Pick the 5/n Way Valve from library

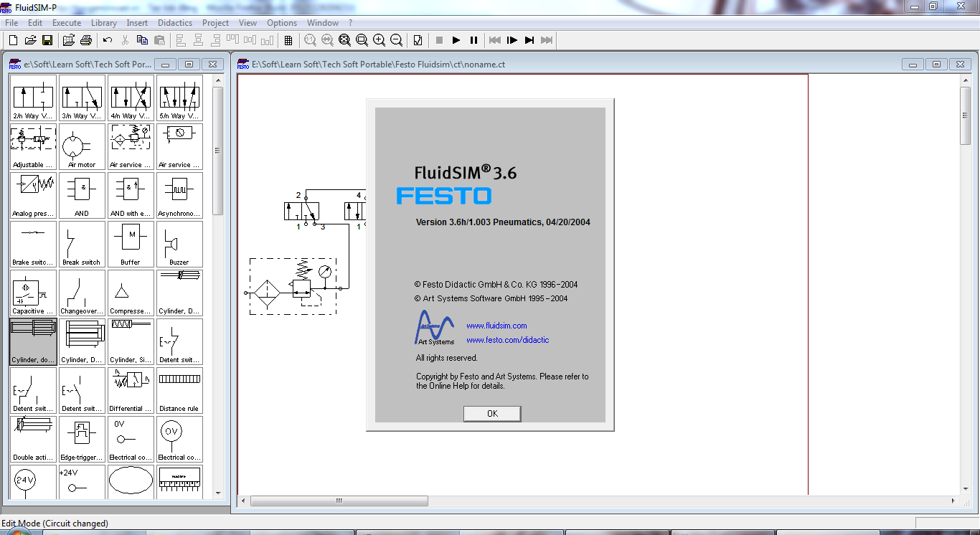coord(179,98)
